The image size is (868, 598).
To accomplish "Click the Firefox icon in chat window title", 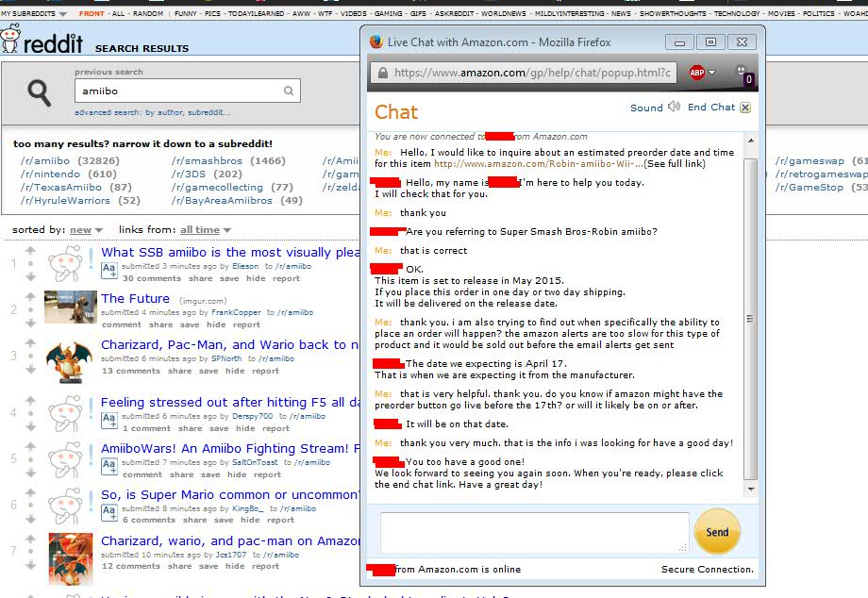I will 376,42.
